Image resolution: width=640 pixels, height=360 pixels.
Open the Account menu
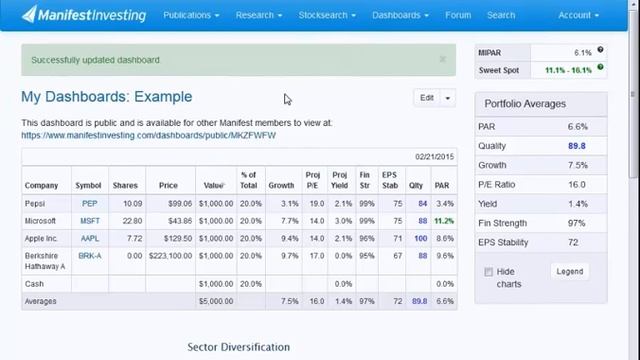click(578, 15)
